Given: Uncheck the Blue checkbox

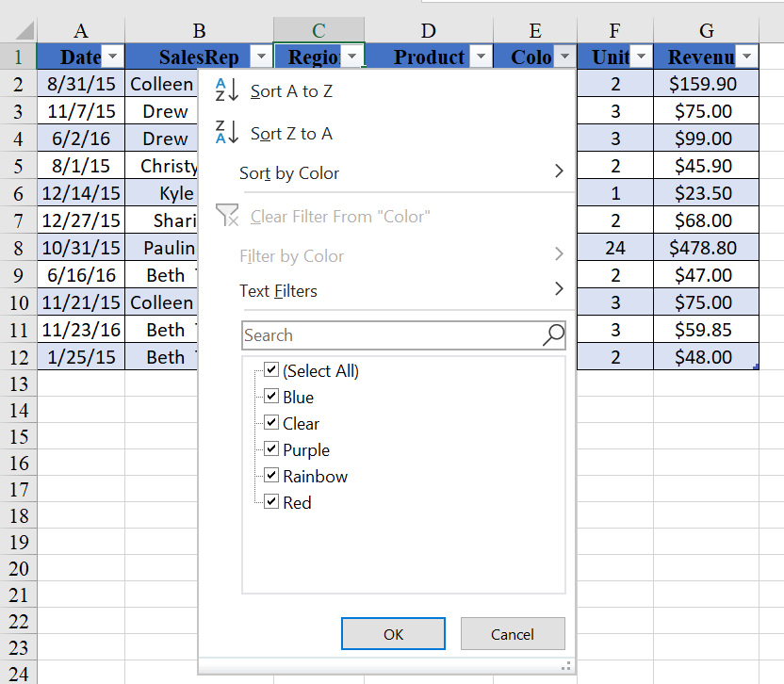Looking at the screenshot, I should (271, 397).
